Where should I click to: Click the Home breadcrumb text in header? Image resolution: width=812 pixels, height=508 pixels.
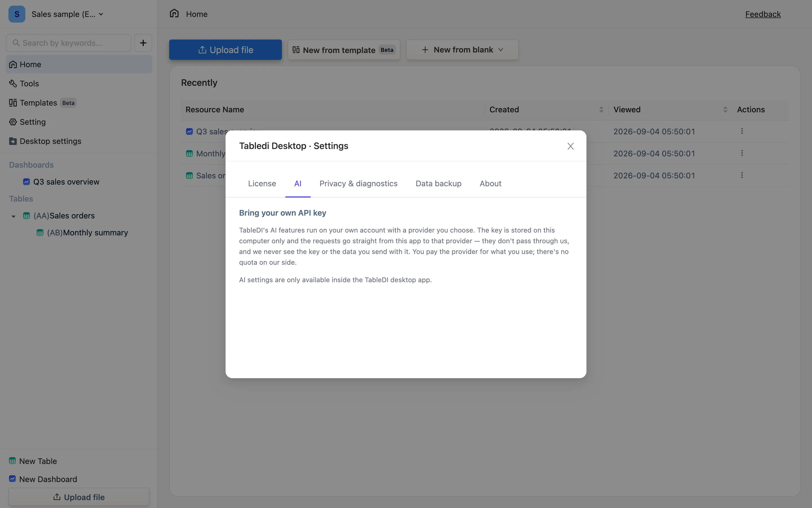point(197,14)
